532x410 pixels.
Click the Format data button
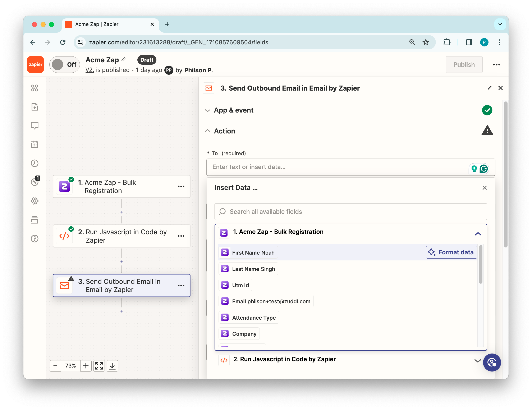[451, 252]
